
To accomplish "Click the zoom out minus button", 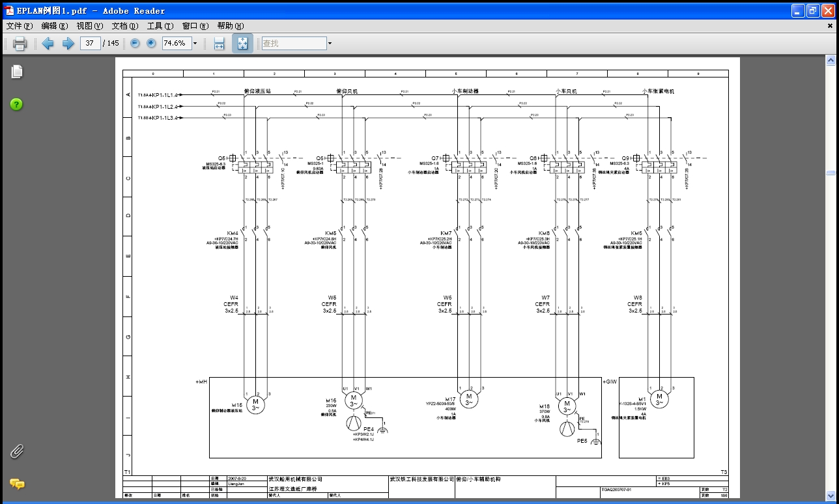I will point(135,44).
